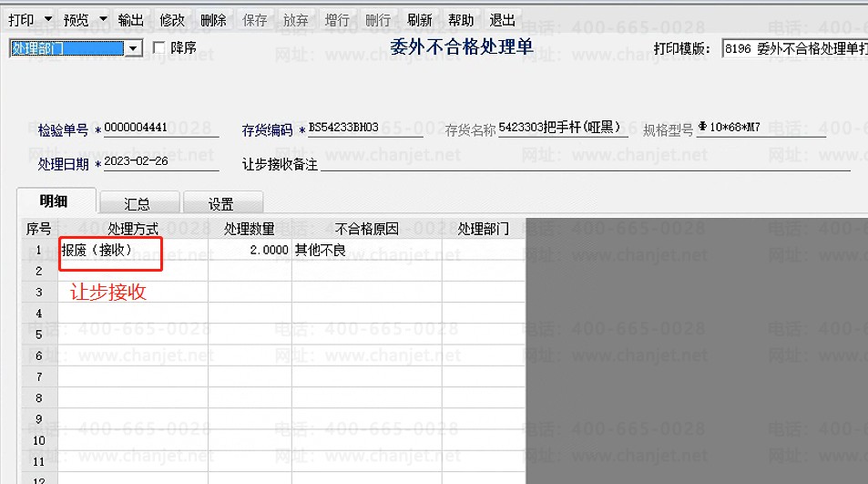868x484 pixels.
Task: Click the 处理方式 column header
Action: [x=133, y=229]
